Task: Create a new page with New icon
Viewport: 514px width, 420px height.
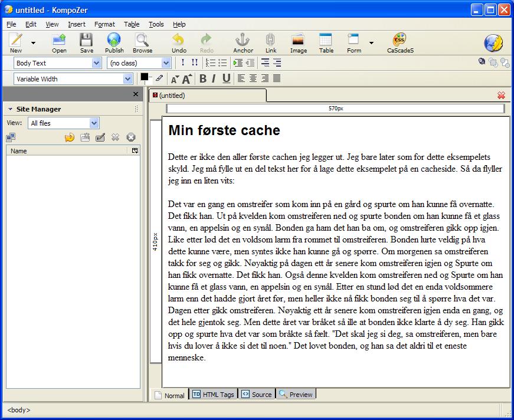Action: pyautogui.click(x=16, y=43)
